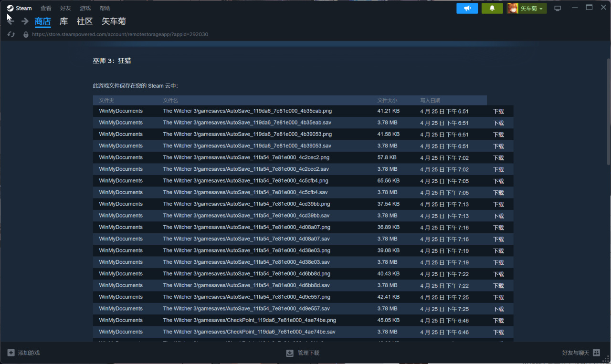This screenshot has height=364, width=611.
Task: Download AutoSave_119da6_7e81e000_4b39053.png
Action: click(x=498, y=135)
